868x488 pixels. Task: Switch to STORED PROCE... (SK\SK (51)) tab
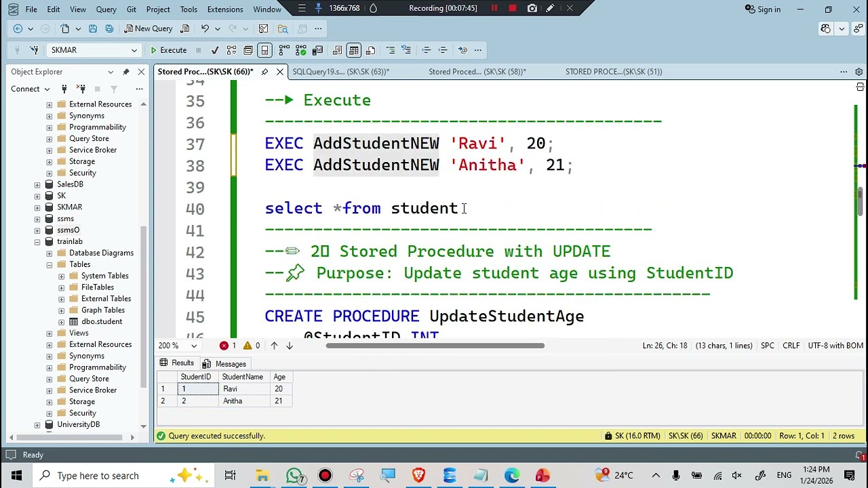(614, 72)
